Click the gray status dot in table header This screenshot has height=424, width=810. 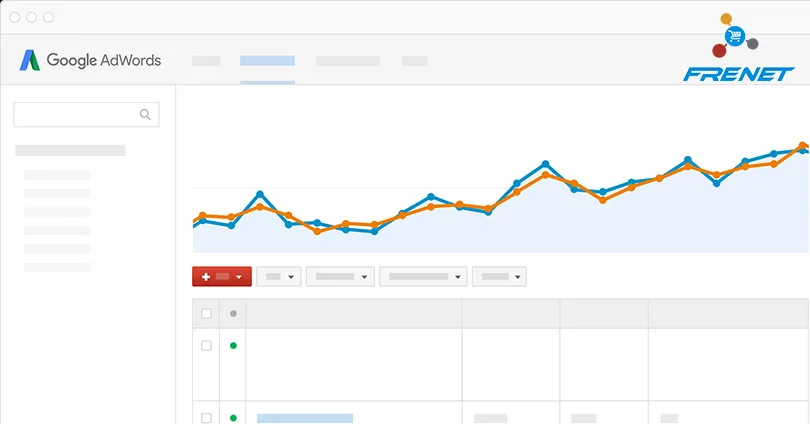point(233,313)
